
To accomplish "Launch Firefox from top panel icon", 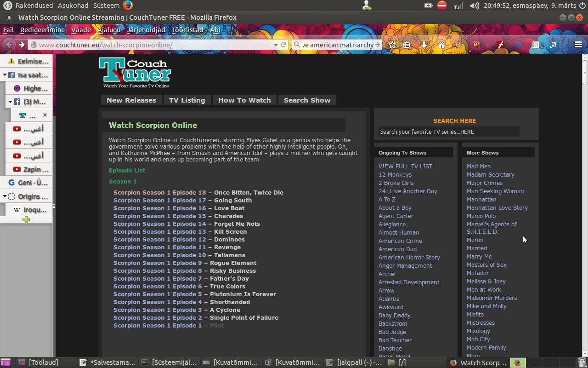I will point(128,6).
